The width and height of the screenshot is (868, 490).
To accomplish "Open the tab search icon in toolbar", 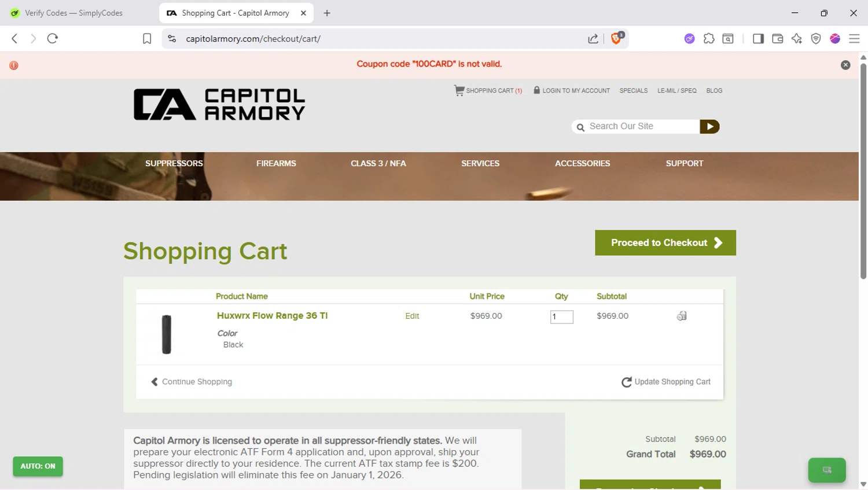I will [728, 39].
